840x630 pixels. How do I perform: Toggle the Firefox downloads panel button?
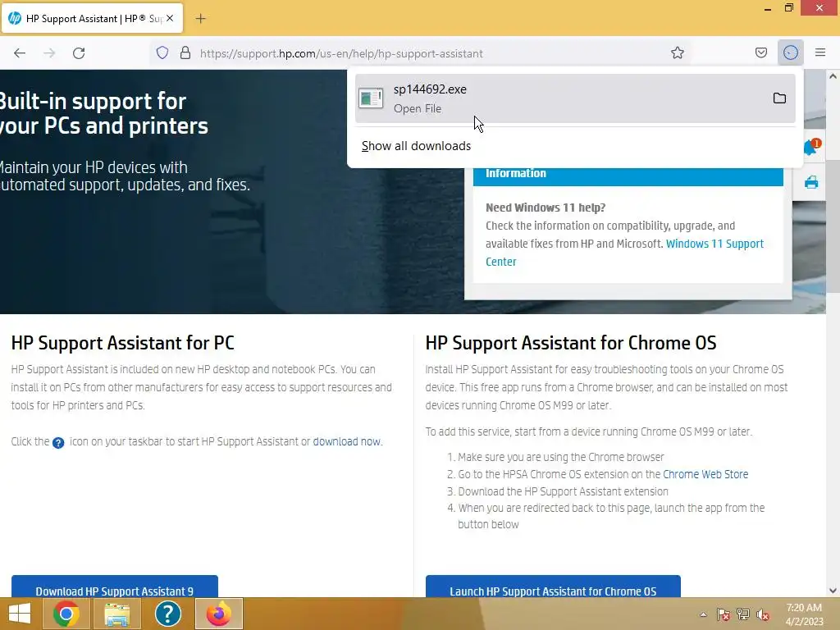(790, 53)
